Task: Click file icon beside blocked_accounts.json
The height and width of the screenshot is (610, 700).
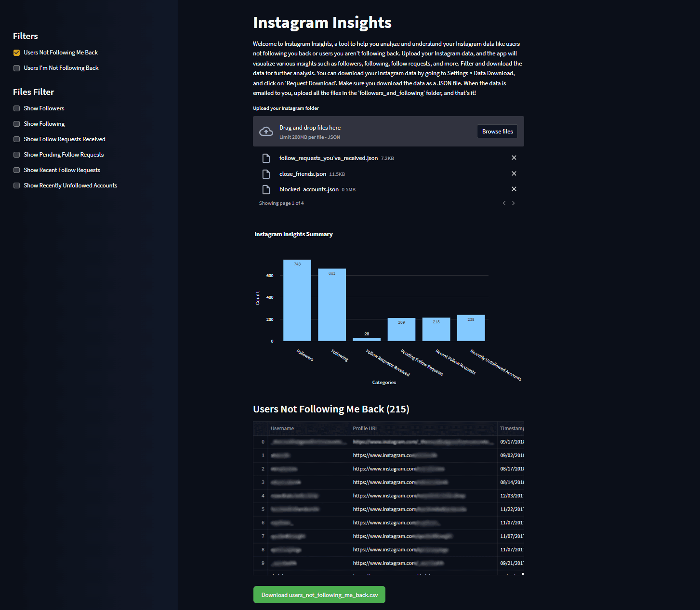Action: click(266, 189)
